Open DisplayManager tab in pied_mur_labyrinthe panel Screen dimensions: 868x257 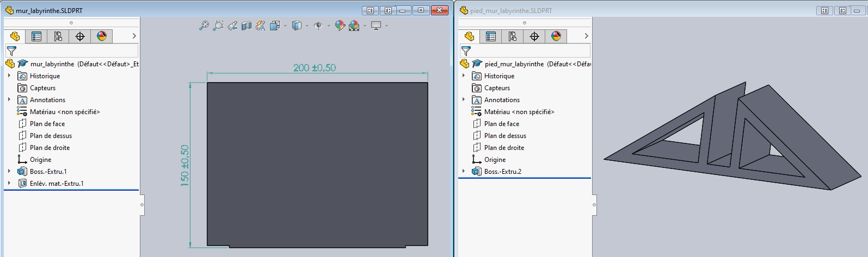click(x=556, y=36)
